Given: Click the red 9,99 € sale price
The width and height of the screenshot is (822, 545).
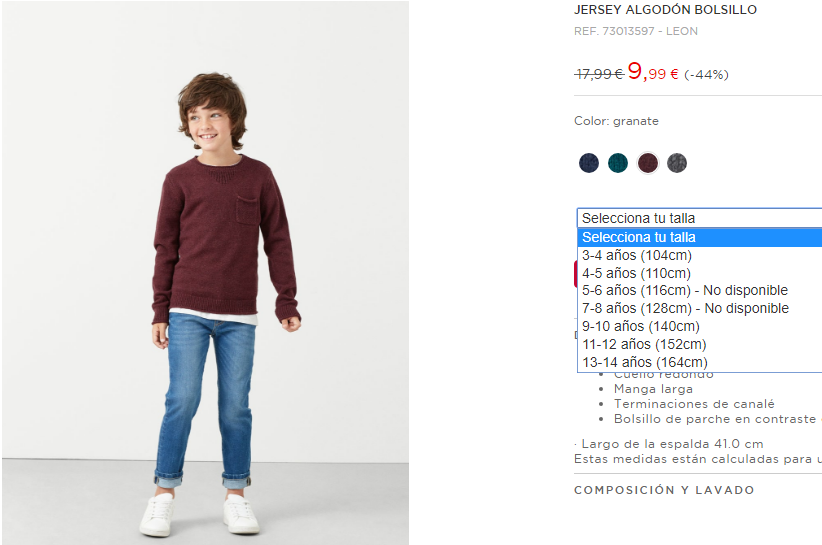Looking at the screenshot, I should (x=653, y=71).
